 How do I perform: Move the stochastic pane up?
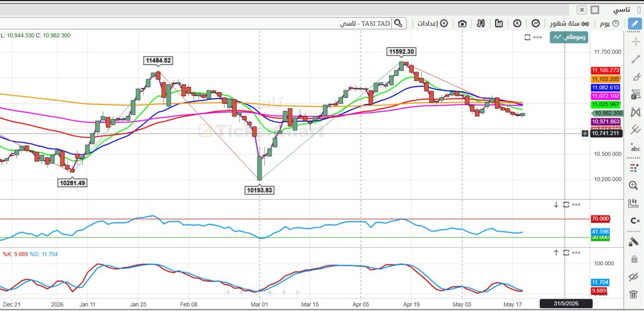coord(557,253)
